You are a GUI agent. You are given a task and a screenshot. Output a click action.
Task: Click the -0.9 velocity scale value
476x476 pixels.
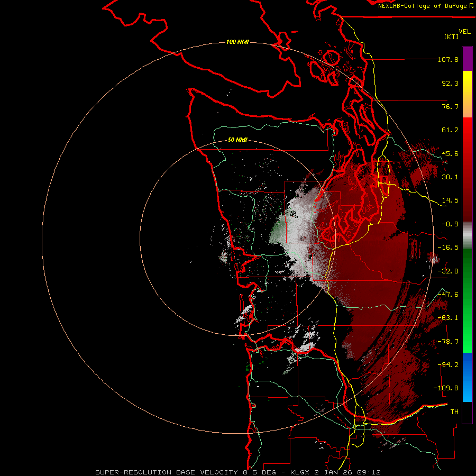click(450, 224)
